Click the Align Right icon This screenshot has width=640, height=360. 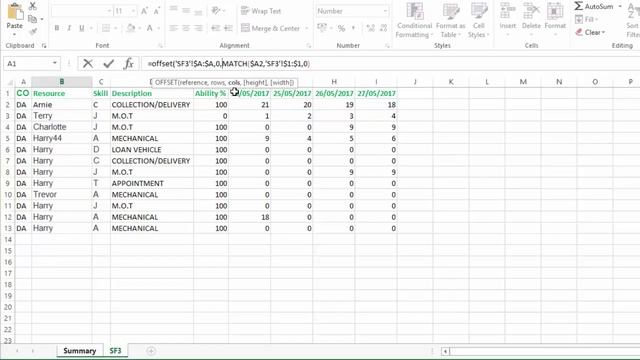[x=198, y=28]
